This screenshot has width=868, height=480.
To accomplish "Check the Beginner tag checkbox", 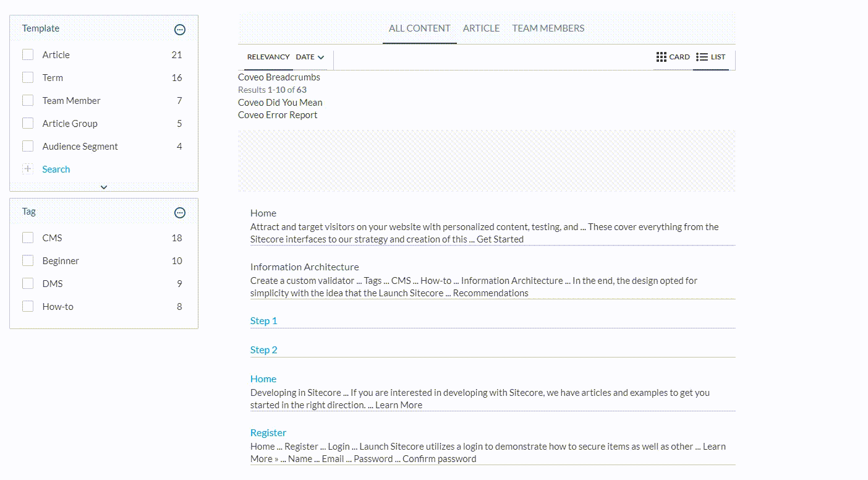I will [28, 261].
